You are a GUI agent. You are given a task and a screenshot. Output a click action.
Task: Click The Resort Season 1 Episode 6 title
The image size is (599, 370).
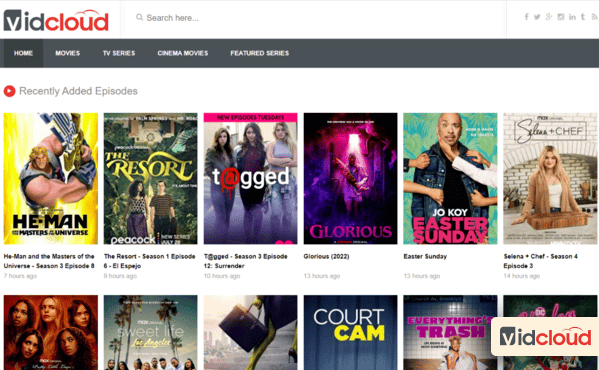click(149, 261)
